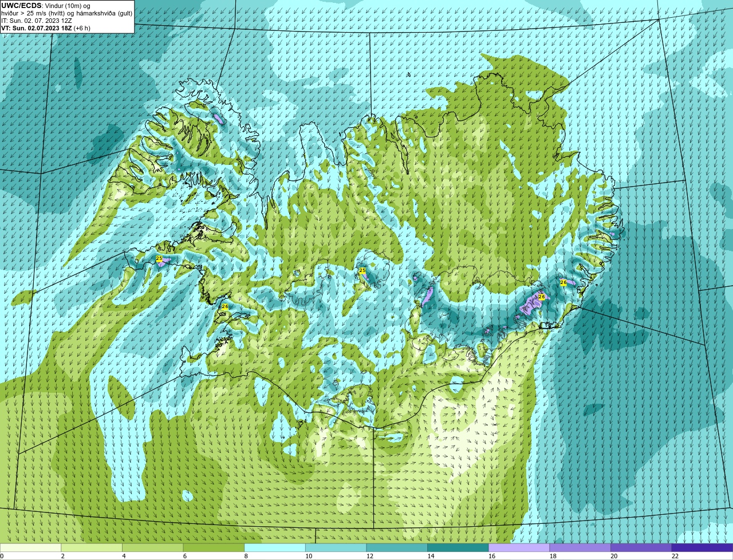
Task: Pick the 12–14 m/s teal swatch
Action: coord(397,547)
